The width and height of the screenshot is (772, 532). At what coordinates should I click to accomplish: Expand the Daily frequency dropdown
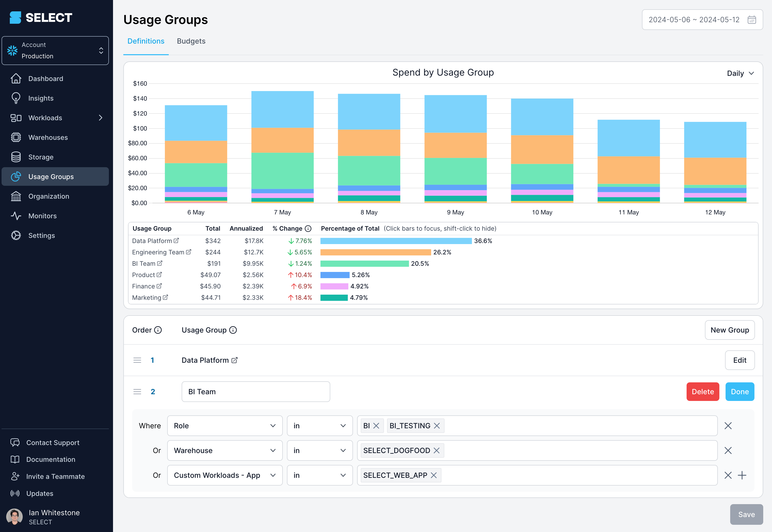(x=741, y=73)
